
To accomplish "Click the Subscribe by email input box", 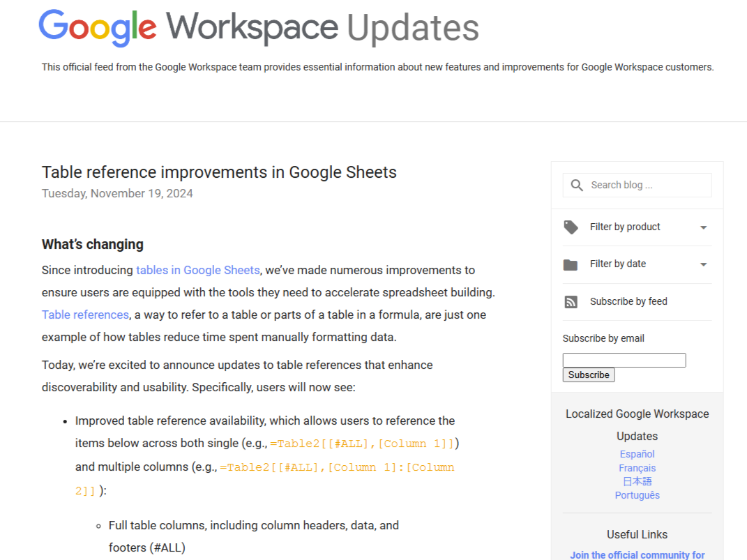I will pos(624,360).
